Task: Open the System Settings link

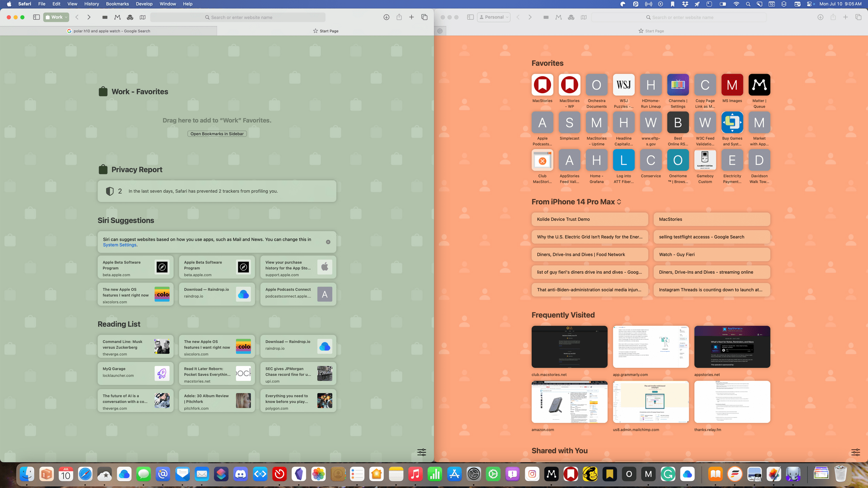Action: pos(120,245)
